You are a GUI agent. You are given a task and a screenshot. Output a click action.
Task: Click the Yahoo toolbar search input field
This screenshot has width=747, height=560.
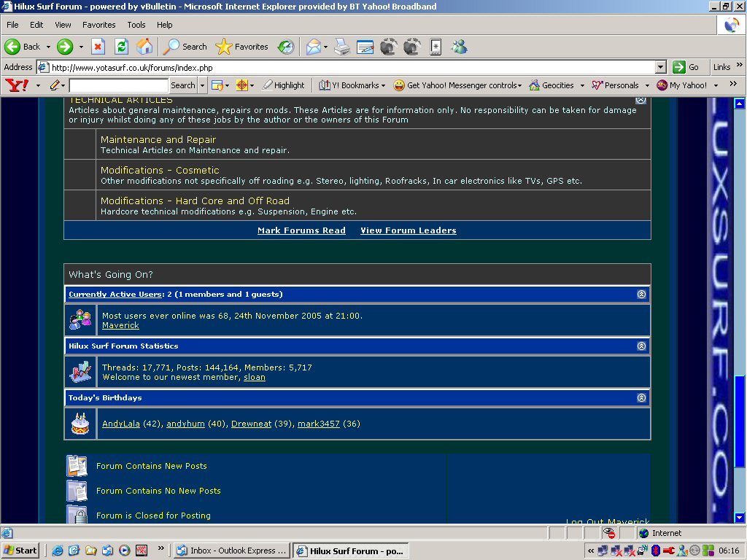click(118, 85)
